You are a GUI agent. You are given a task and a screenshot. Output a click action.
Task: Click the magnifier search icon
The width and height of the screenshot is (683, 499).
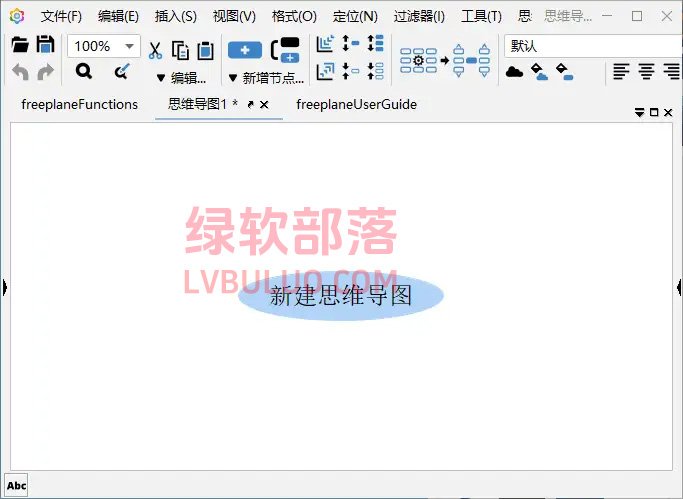pos(84,71)
